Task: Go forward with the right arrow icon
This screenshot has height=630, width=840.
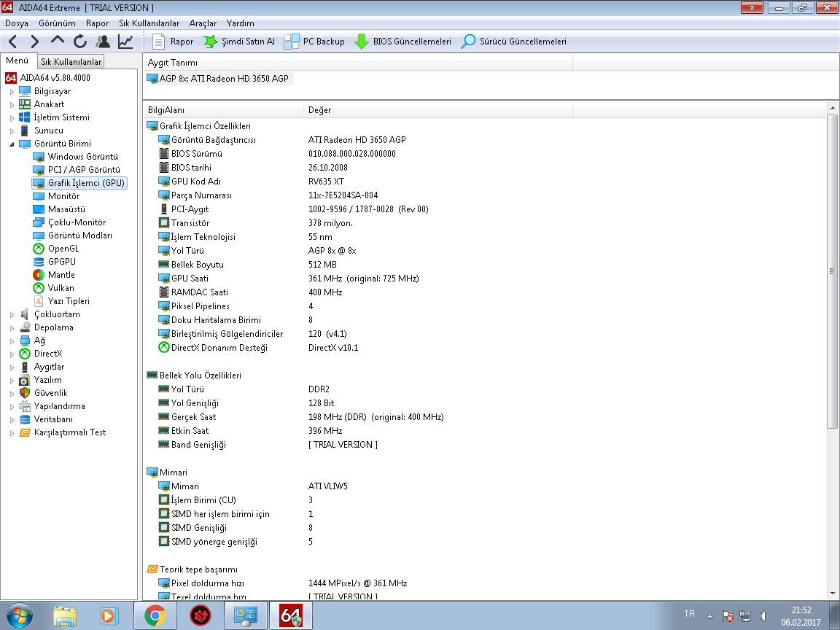Action: click(x=35, y=42)
